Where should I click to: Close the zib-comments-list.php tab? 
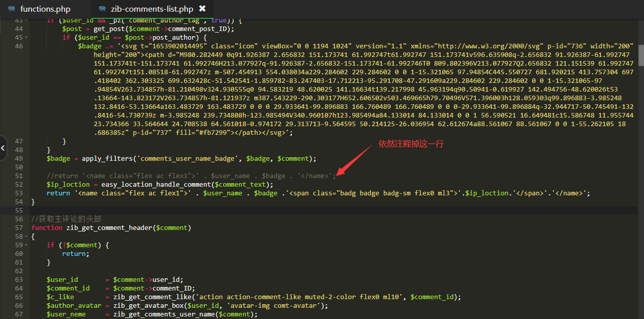[x=202, y=9]
